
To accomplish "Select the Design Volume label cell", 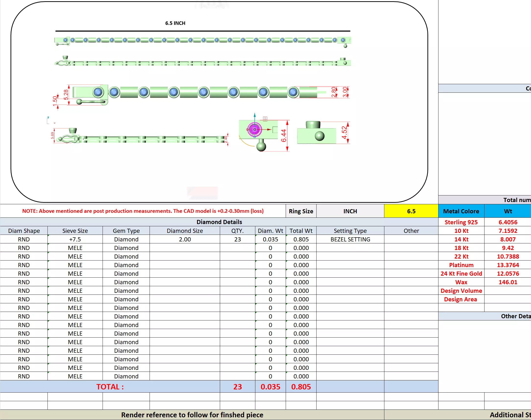I will [461, 291].
